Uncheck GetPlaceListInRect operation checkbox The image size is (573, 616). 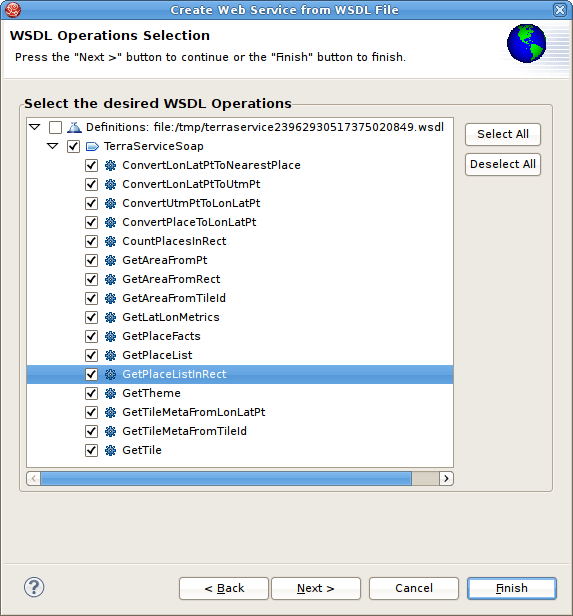pos(92,374)
